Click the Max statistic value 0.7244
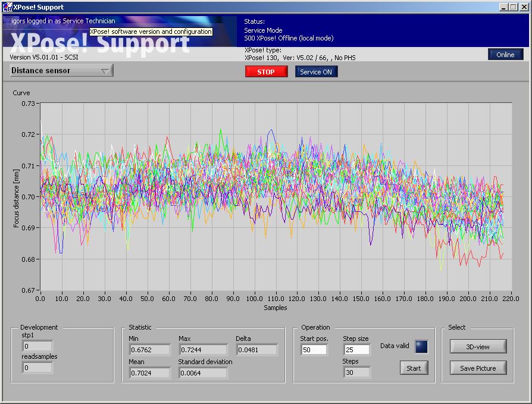The width and height of the screenshot is (532, 404). tap(203, 350)
